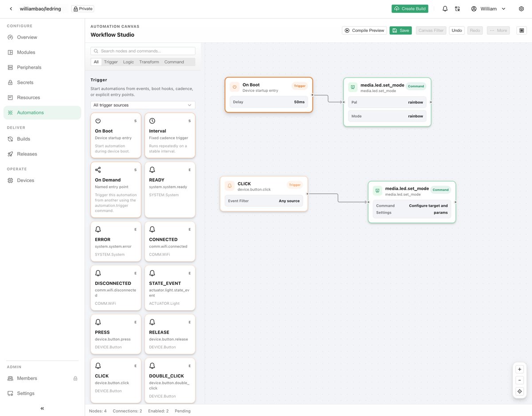The height and width of the screenshot is (416, 532).
Task: Click the Nodes: 4 status entry
Action: point(98,411)
